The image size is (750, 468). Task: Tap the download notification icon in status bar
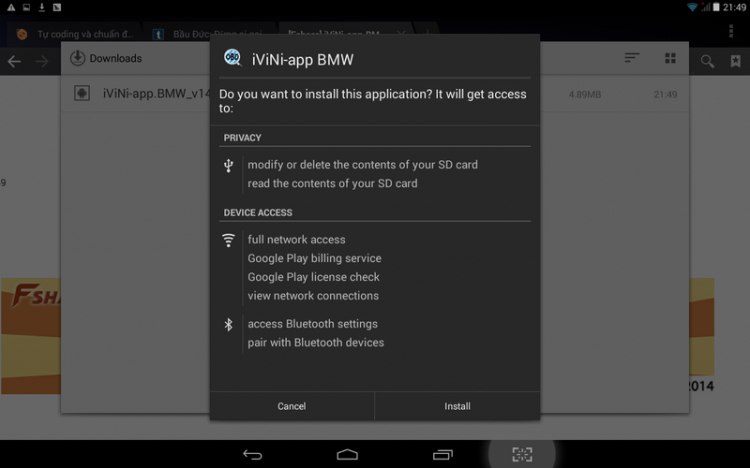pos(42,7)
